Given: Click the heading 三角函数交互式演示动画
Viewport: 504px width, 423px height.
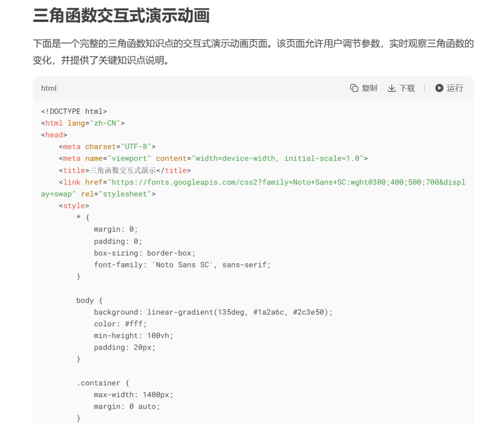Looking at the screenshot, I should point(121,15).
